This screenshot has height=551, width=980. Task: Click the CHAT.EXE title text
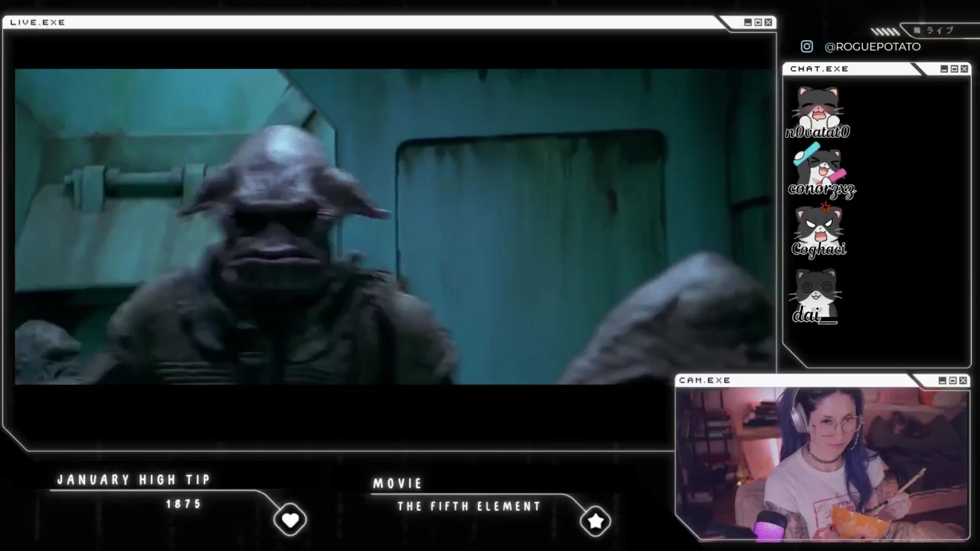[x=819, y=69]
